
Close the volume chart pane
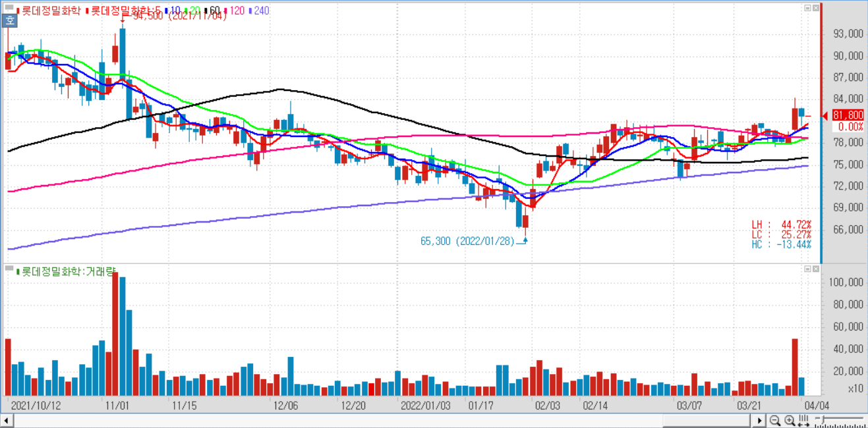click(x=816, y=269)
